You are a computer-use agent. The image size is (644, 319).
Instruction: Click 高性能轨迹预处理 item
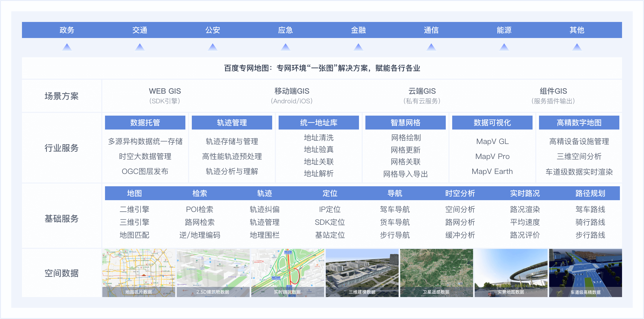[232, 156]
